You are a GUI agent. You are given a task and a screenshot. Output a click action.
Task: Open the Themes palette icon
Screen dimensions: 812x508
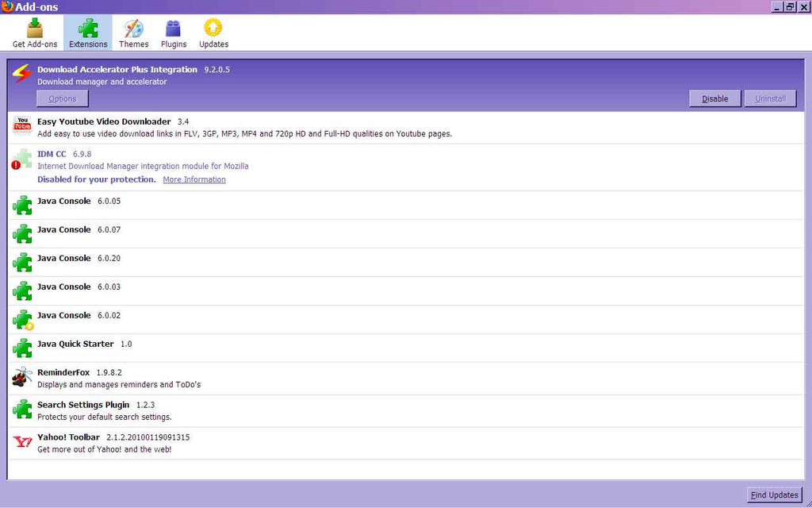point(133,28)
